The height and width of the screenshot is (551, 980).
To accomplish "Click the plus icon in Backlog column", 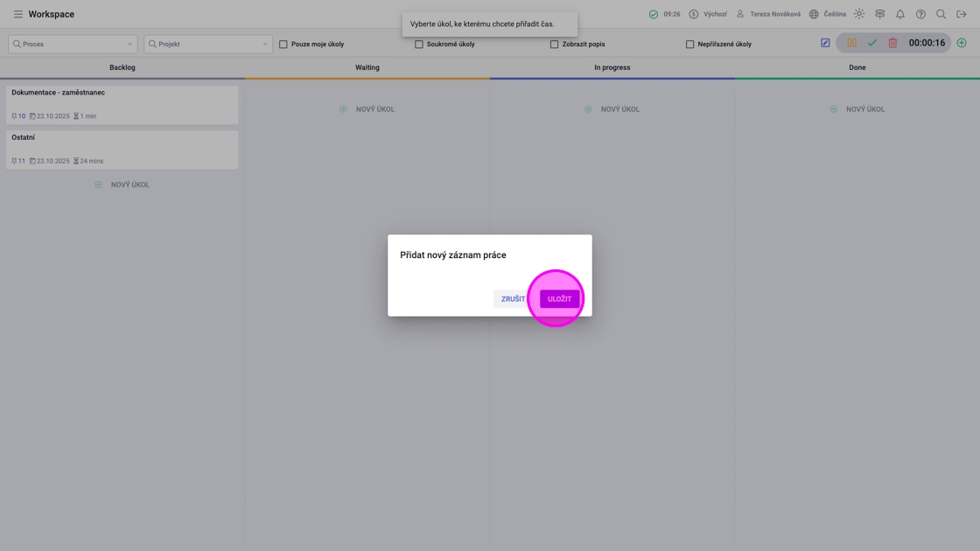I will (x=98, y=185).
